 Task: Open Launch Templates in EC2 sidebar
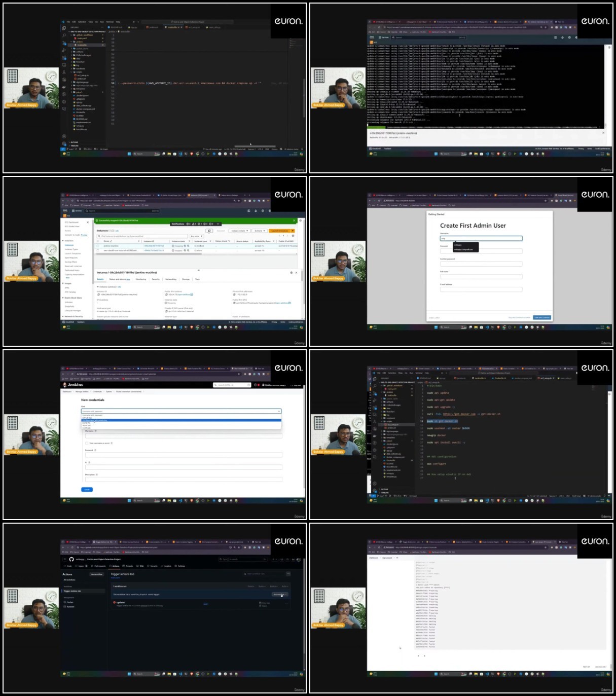click(73, 253)
